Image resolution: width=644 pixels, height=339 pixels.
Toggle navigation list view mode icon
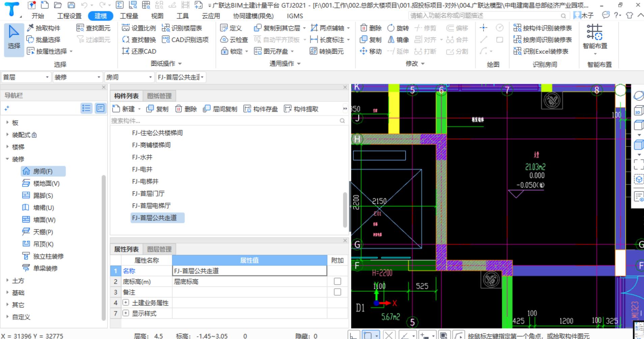point(86,108)
